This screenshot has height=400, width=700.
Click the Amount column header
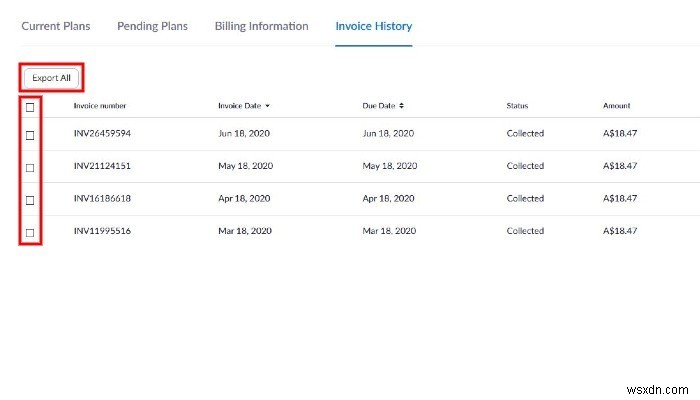click(617, 106)
